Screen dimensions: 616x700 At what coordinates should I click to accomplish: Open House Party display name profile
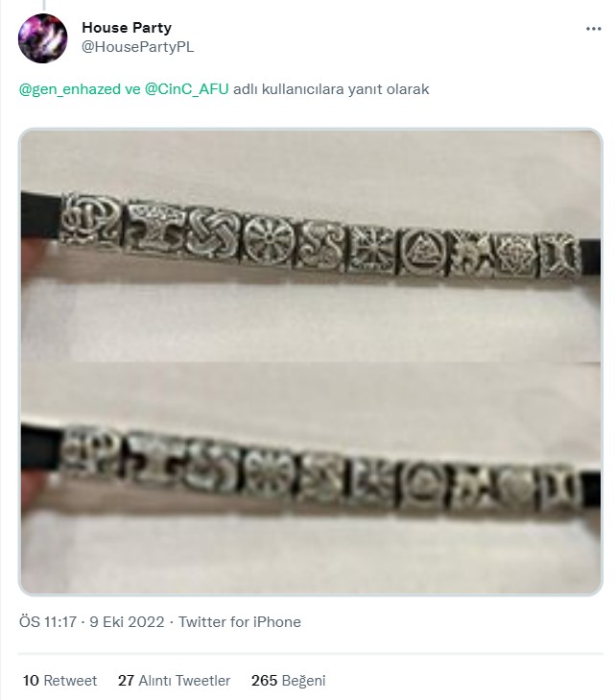click(x=127, y=28)
